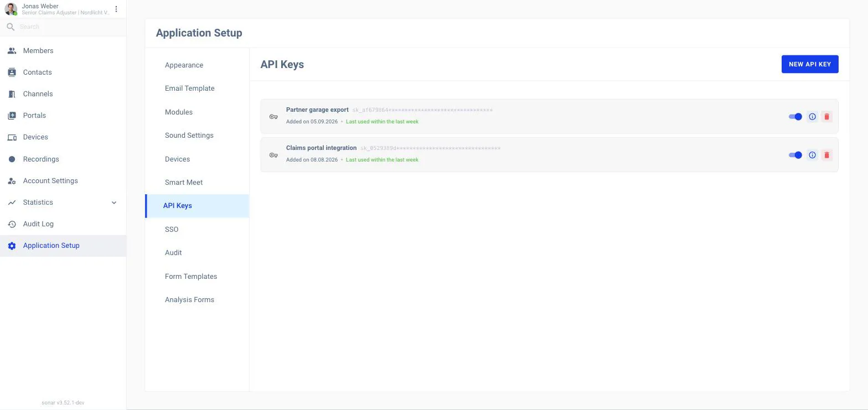868x410 pixels.
Task: Open the Audit Log page
Action: coord(63,224)
